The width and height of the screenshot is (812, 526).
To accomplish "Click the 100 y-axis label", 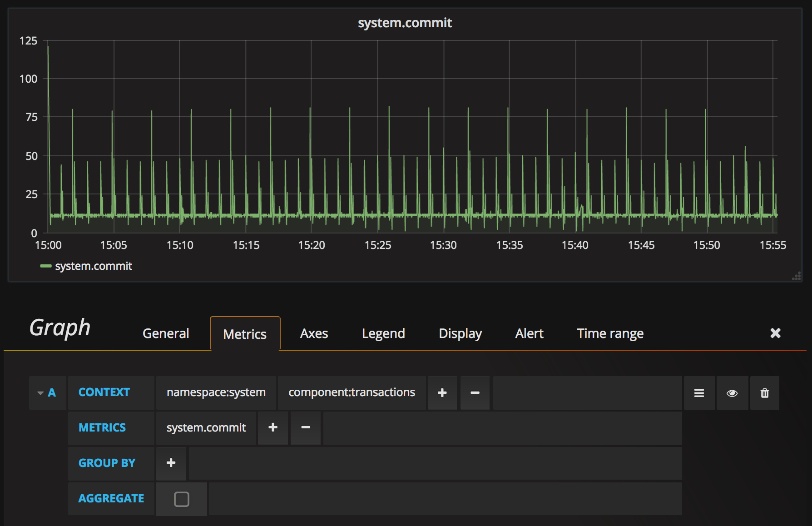I will pos(28,79).
